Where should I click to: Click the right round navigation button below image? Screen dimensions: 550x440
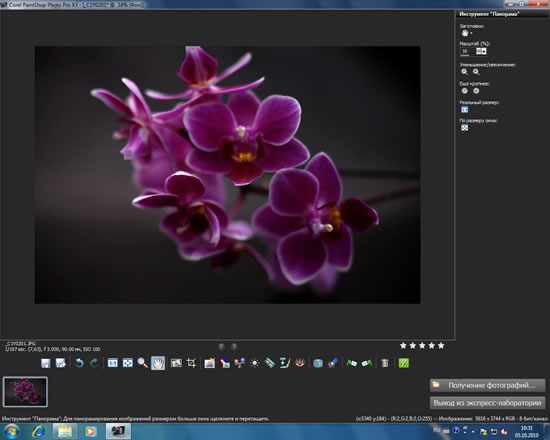pos(234,347)
